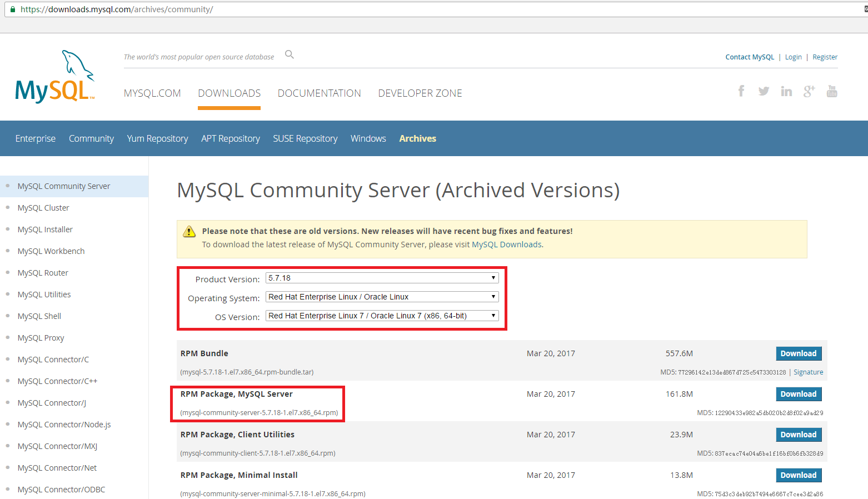Open Enterprise in blue nav bar
The image size is (868, 499).
36,138
